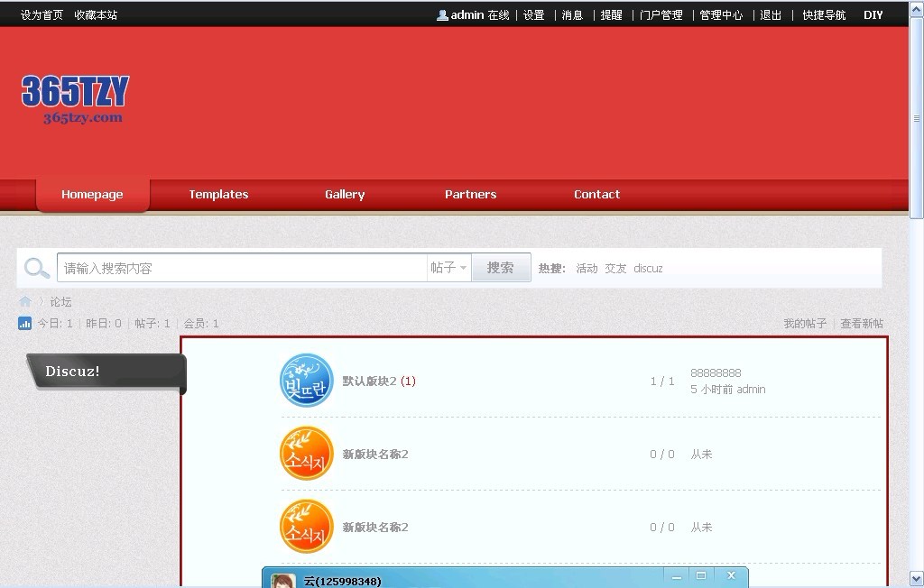Click the orange icon of first 新版块名称2
Image resolution: width=924 pixels, height=588 pixels.
(307, 453)
